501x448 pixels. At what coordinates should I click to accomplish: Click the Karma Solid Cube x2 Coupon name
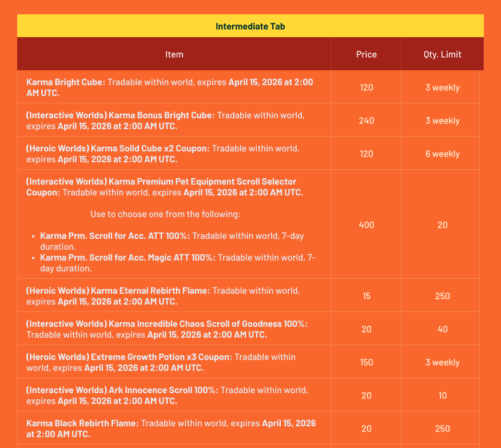coord(158,149)
